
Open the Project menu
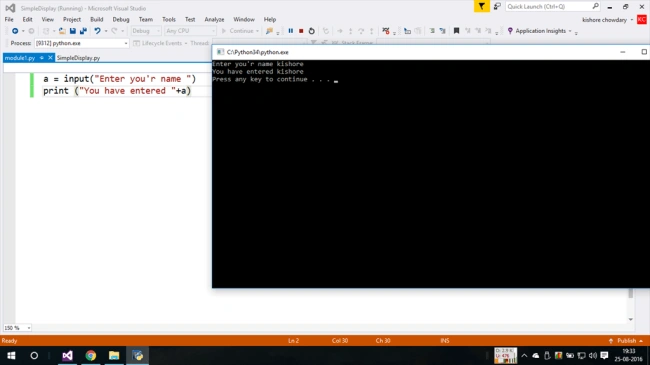[x=72, y=19]
